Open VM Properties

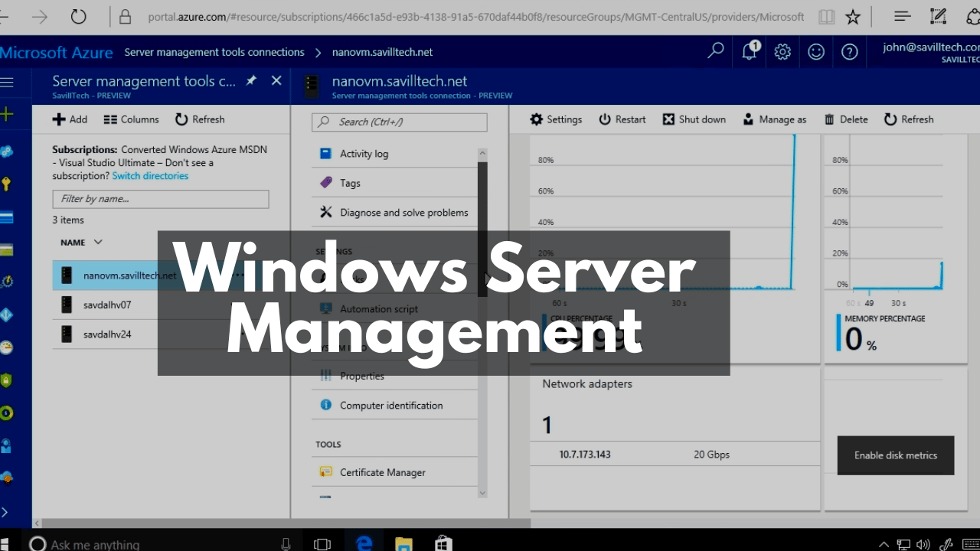[x=362, y=376]
